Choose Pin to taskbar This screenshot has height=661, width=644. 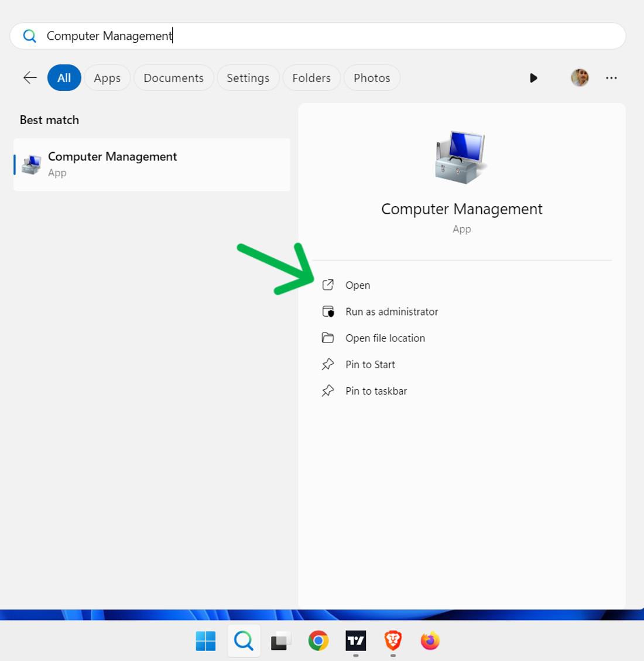[376, 391]
